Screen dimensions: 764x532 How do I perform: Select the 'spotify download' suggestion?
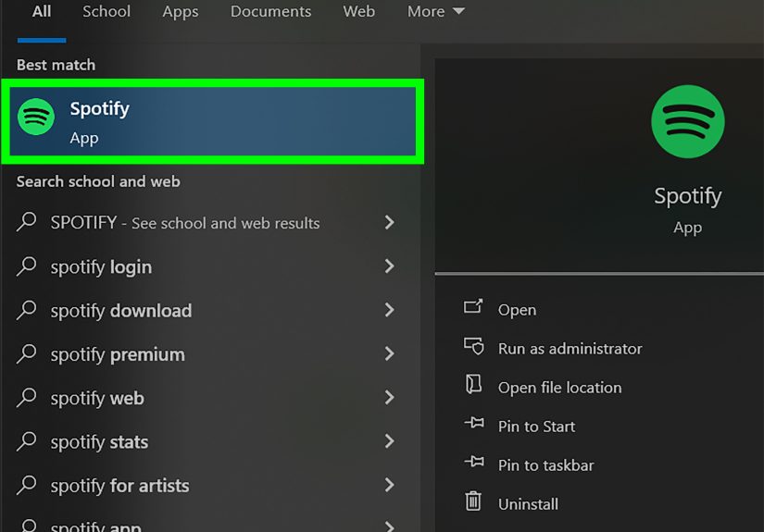click(x=209, y=311)
